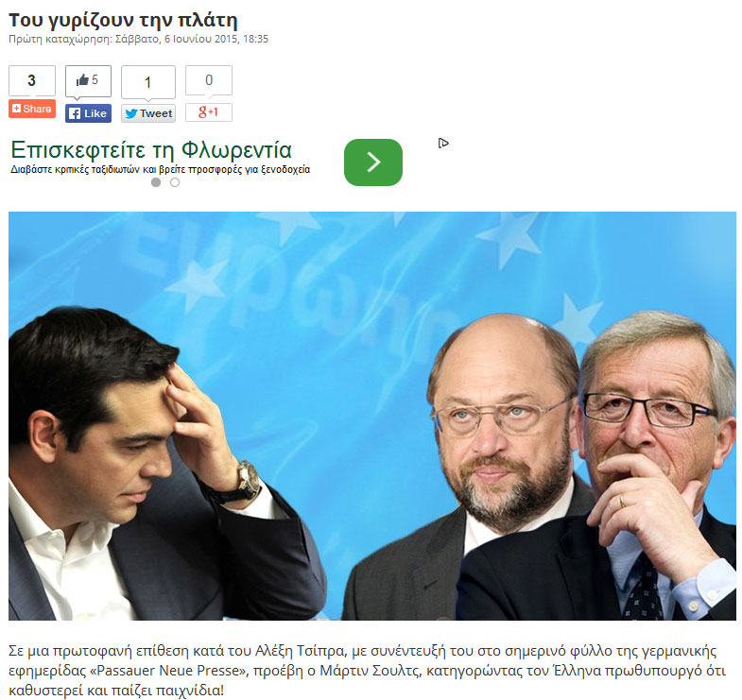Click the Twitter bird icon

pos(131,113)
